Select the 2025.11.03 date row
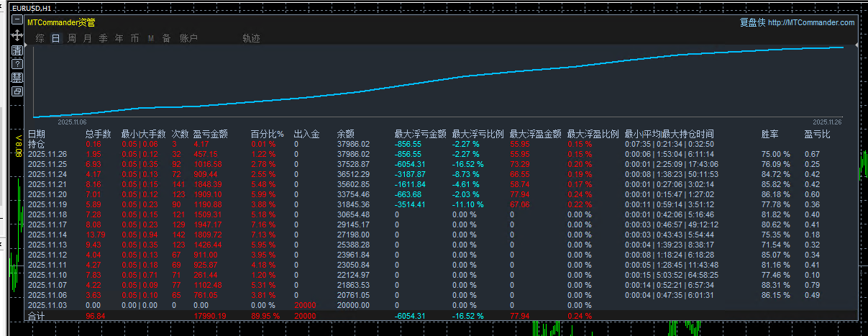Screen dimensions: 868x336 pyautogui.click(x=47, y=305)
